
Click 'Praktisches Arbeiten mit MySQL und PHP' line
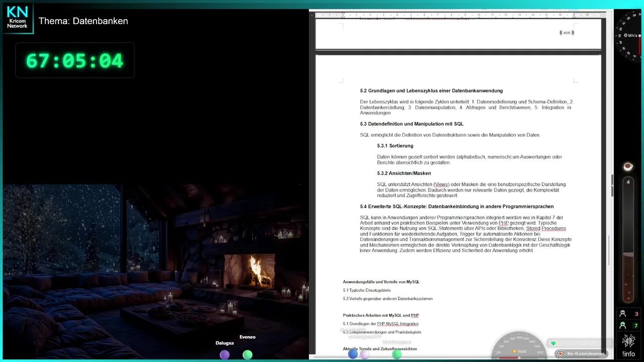381,316
